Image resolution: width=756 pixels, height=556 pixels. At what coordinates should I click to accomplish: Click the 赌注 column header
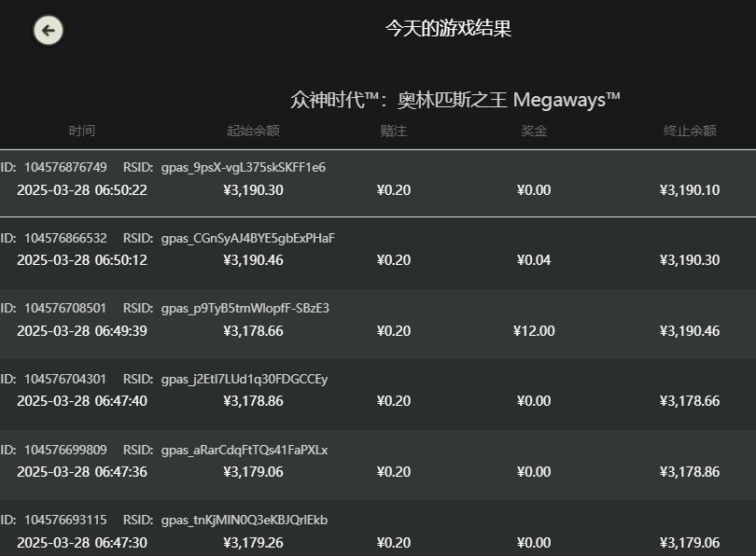(393, 131)
